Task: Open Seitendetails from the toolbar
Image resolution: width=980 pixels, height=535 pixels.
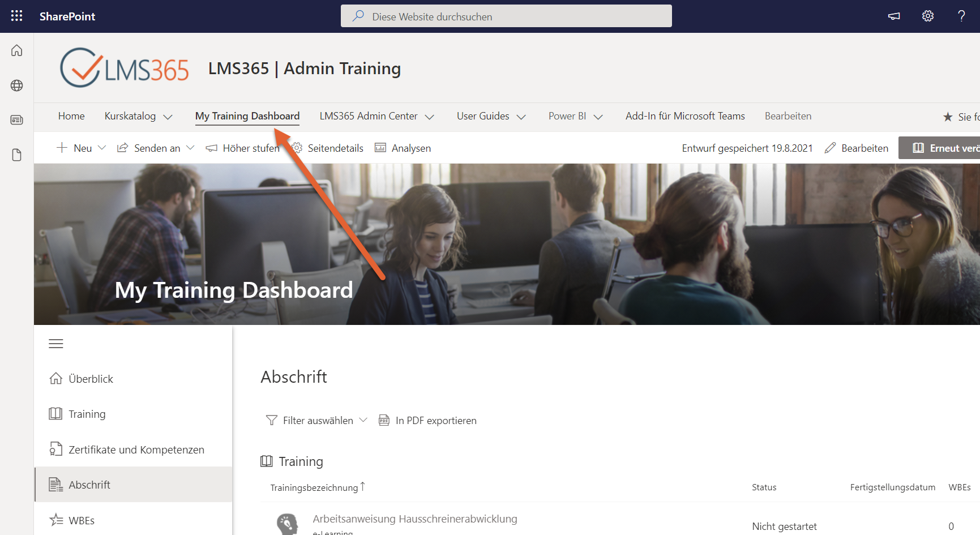Action: coord(335,148)
